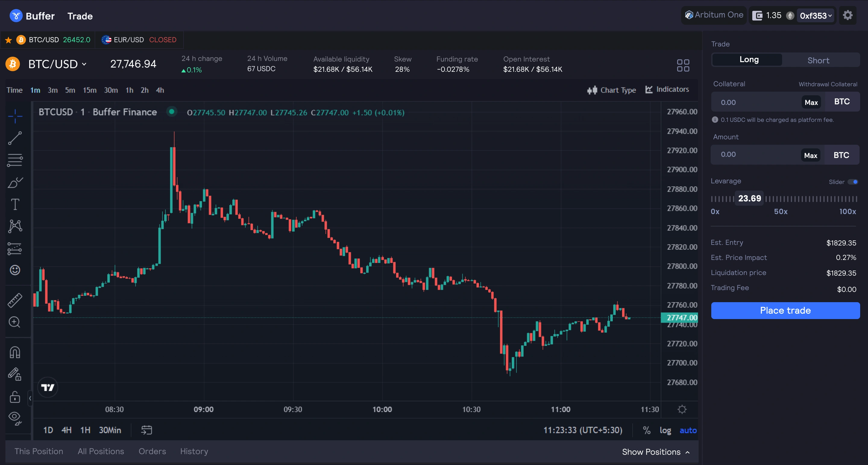Image resolution: width=868 pixels, height=465 pixels.
Task: Select the XABCD pattern tool
Action: [15, 226]
